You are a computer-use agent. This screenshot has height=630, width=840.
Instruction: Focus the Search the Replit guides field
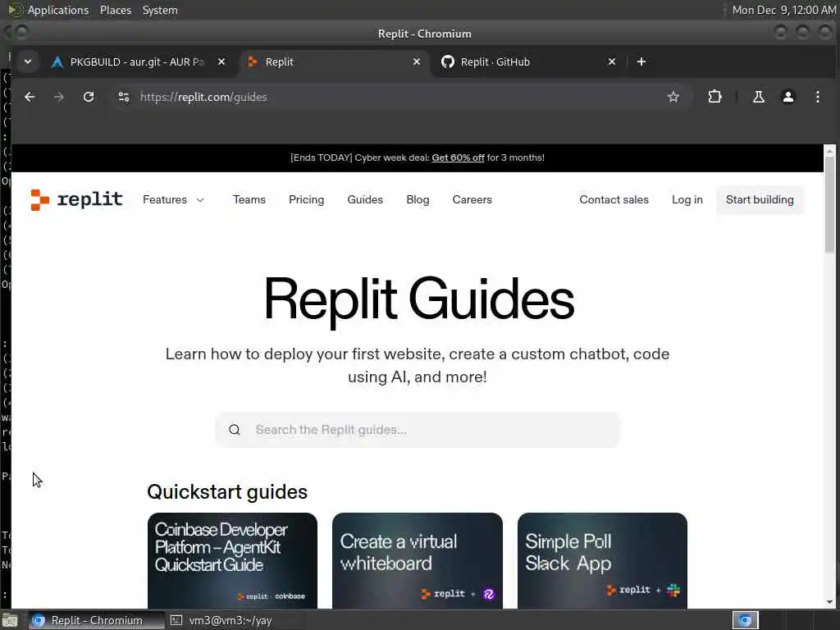coord(418,430)
